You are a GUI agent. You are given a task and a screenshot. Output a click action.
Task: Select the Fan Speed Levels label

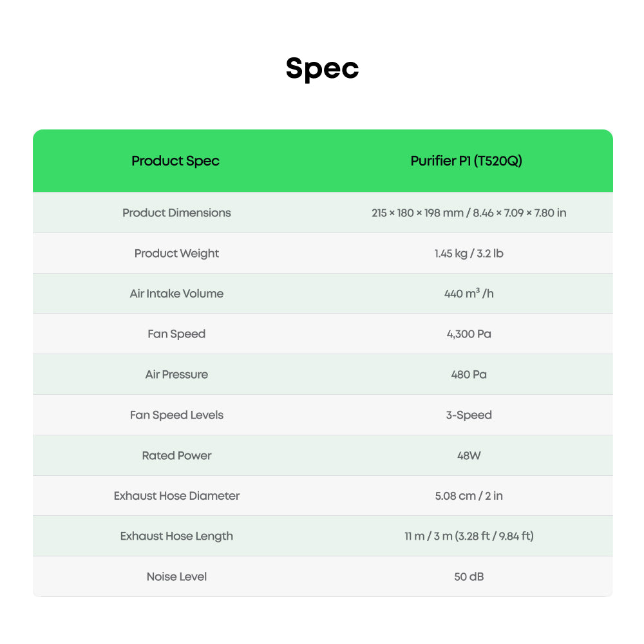coord(176,415)
